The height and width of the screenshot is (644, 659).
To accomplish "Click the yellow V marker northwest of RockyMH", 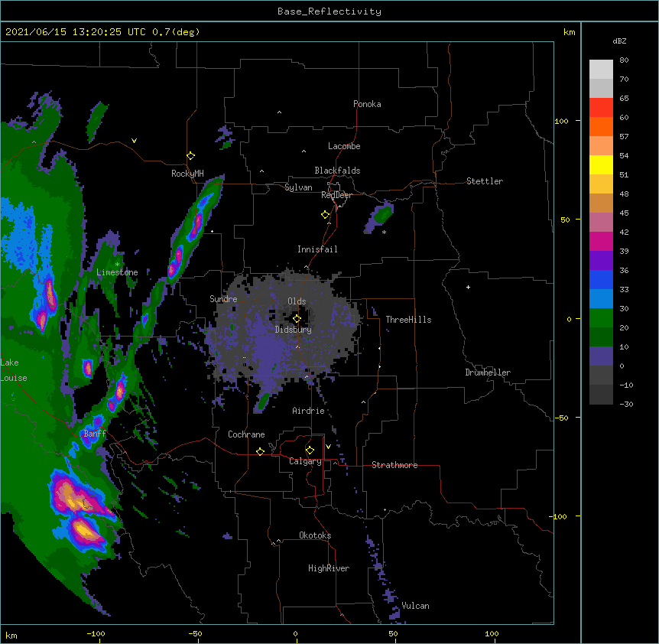I will tap(134, 141).
